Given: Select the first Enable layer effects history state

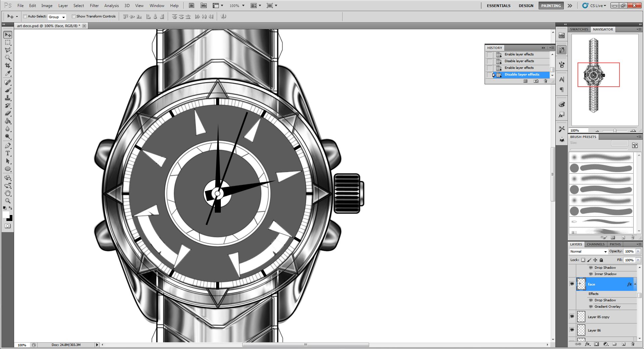Looking at the screenshot, I should 519,54.
